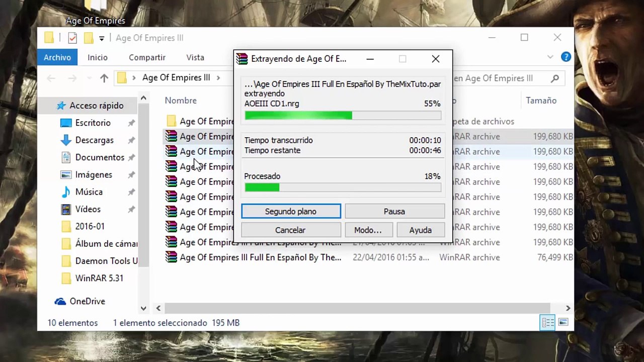Click horizontal scrollbar thumb
644x362 pixels.
pyautogui.click(x=357, y=308)
